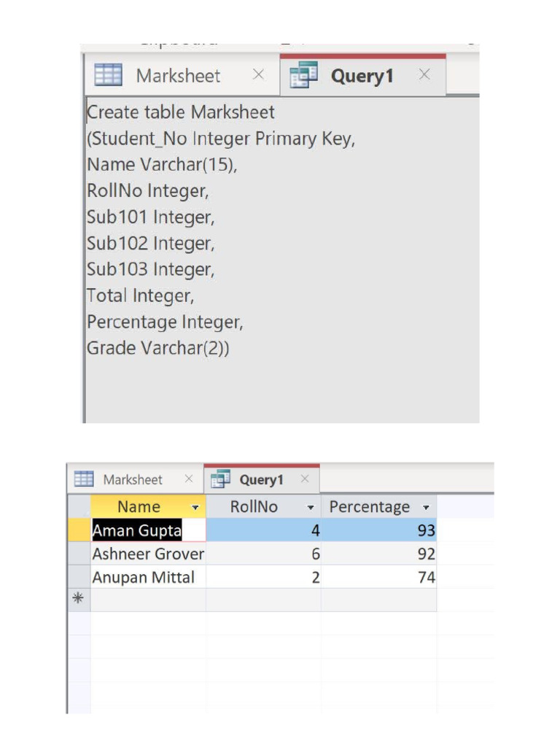
Task: Select the RollNo column header
Action: (254, 507)
